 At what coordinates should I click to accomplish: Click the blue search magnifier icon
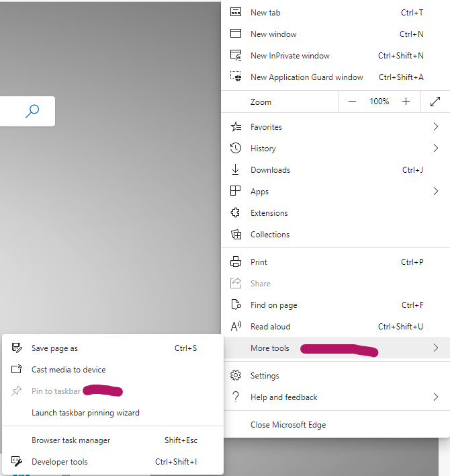[32, 111]
